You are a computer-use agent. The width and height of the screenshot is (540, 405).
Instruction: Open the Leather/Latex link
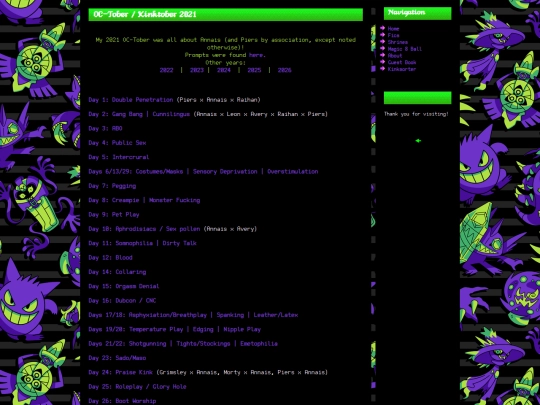tap(276, 315)
